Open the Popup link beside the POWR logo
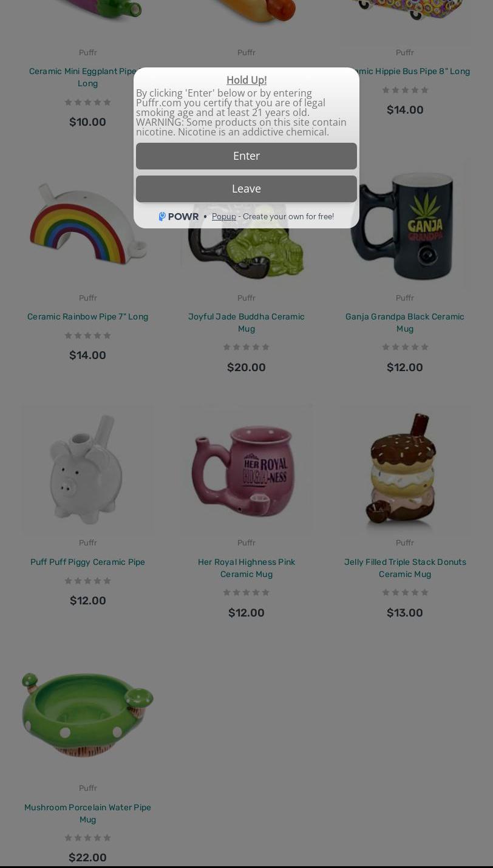This screenshot has height=868, width=493. (x=223, y=216)
